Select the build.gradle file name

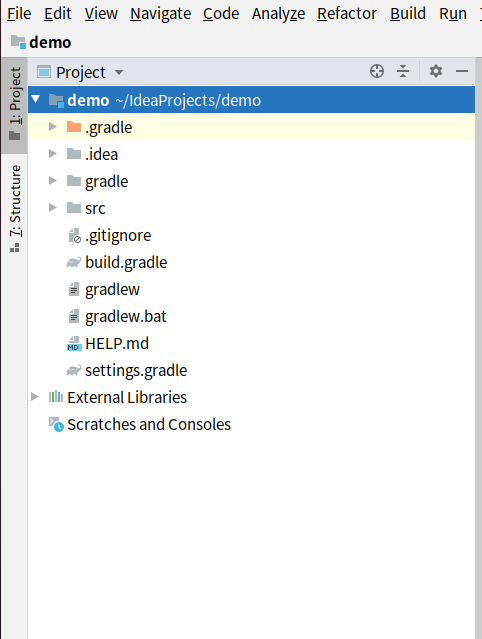pyautogui.click(x=126, y=262)
